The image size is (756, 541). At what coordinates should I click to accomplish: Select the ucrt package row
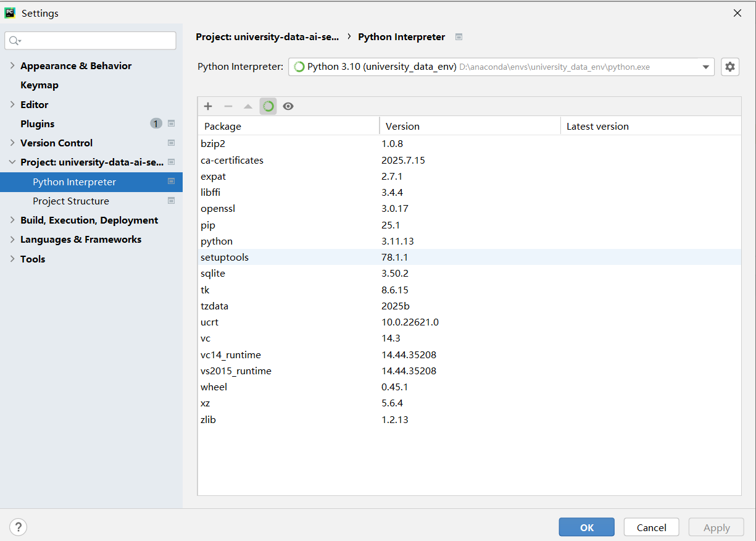(470, 322)
